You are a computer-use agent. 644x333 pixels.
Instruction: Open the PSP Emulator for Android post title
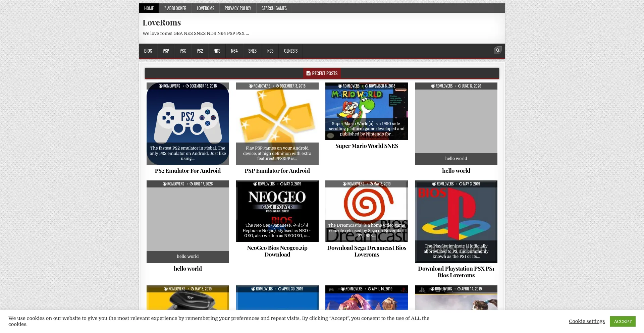[277, 171]
